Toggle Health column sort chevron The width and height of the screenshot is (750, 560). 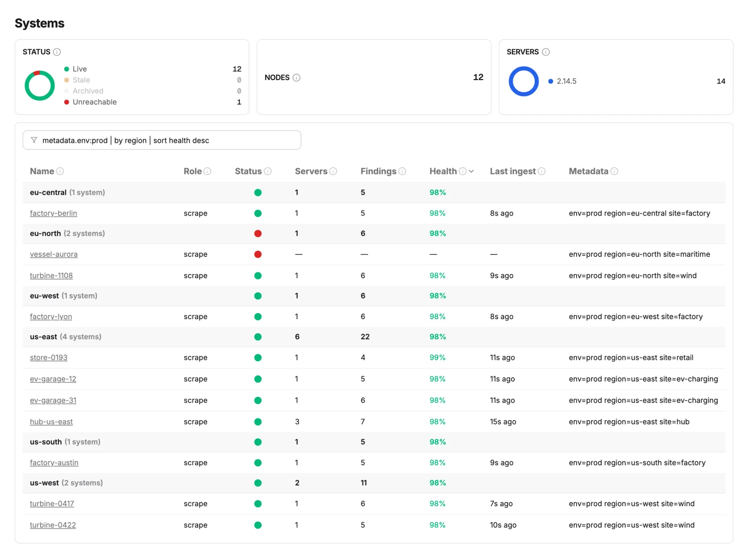[x=471, y=172]
